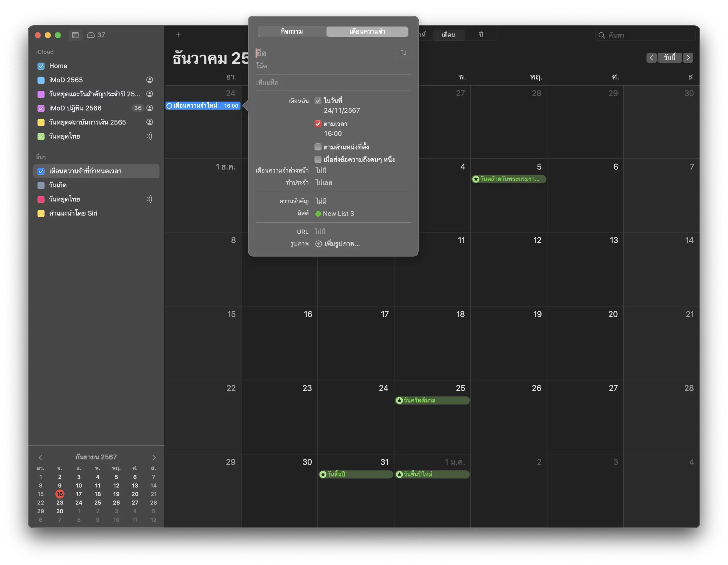Enable the ตามตำแหน่งที่ตั้ง checkbox
728x565 pixels.
pyautogui.click(x=318, y=147)
